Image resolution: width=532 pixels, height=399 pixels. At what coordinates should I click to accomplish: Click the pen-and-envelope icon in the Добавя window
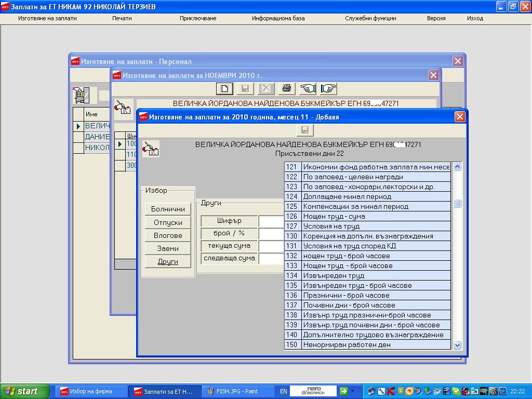pyautogui.click(x=150, y=149)
